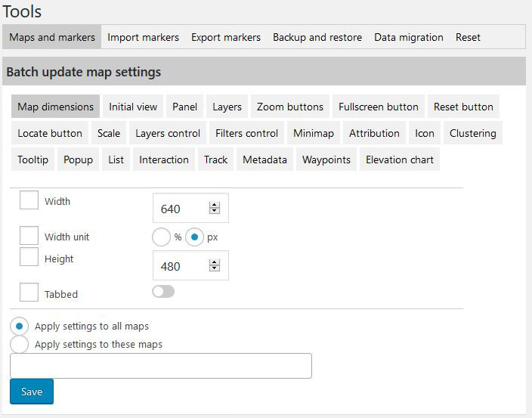Screen dimensions: 532x418
Task: Tick the Height checkbox
Action: (29, 256)
